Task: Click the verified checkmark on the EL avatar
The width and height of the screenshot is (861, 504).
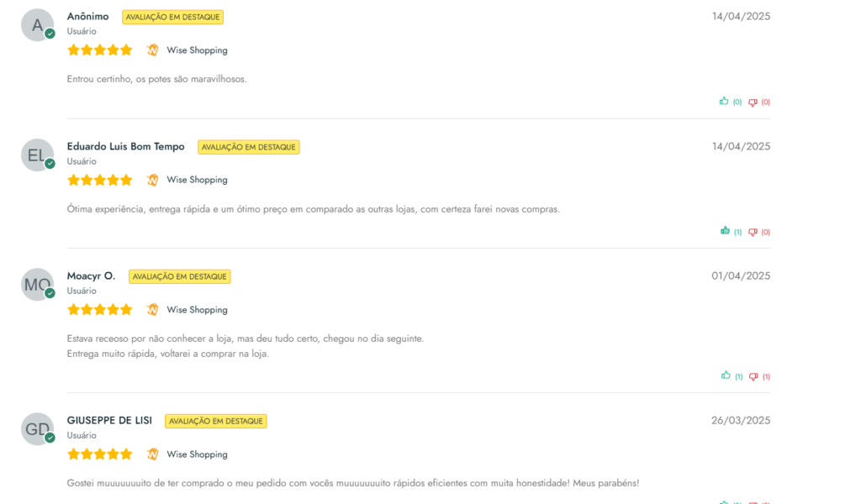Action: (50, 164)
